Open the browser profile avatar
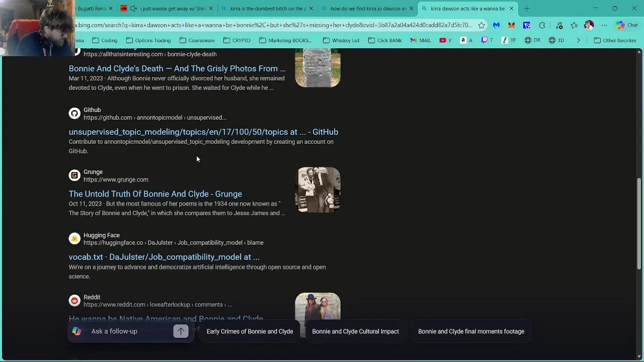 589,25
